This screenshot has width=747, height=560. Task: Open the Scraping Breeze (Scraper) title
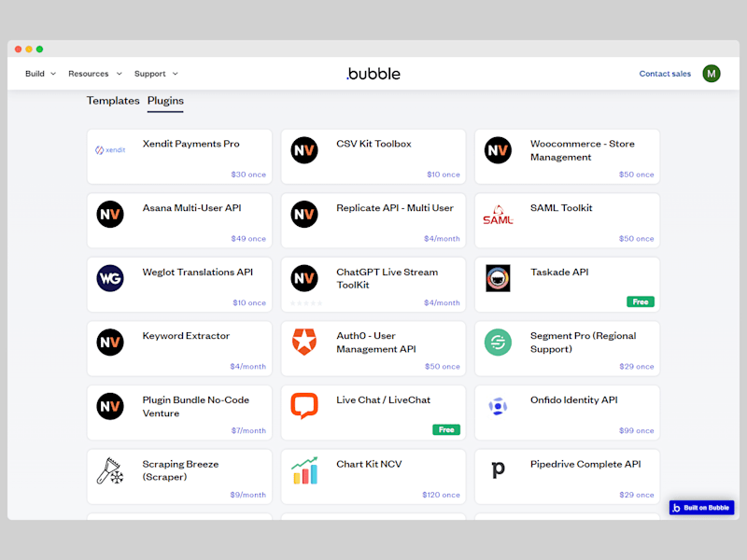pyautogui.click(x=180, y=470)
